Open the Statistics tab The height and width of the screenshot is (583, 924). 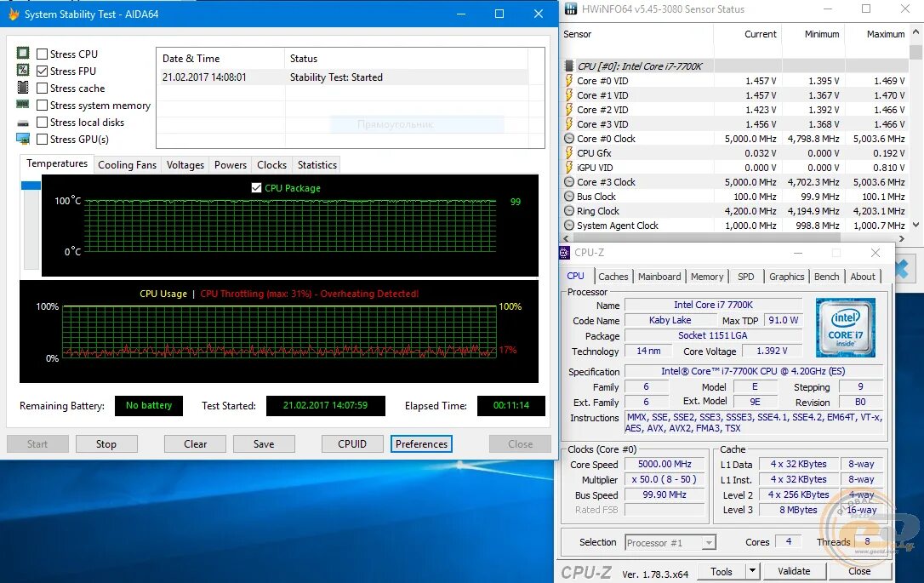(x=317, y=165)
